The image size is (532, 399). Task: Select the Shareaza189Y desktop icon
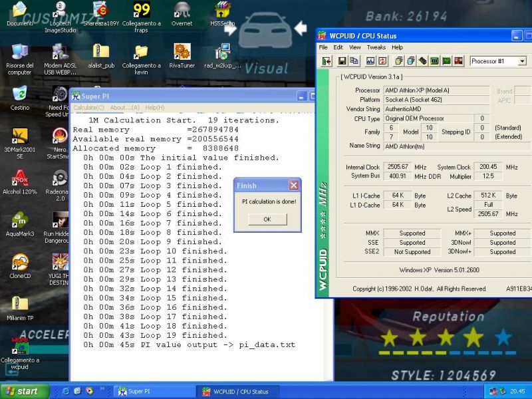click(101, 14)
